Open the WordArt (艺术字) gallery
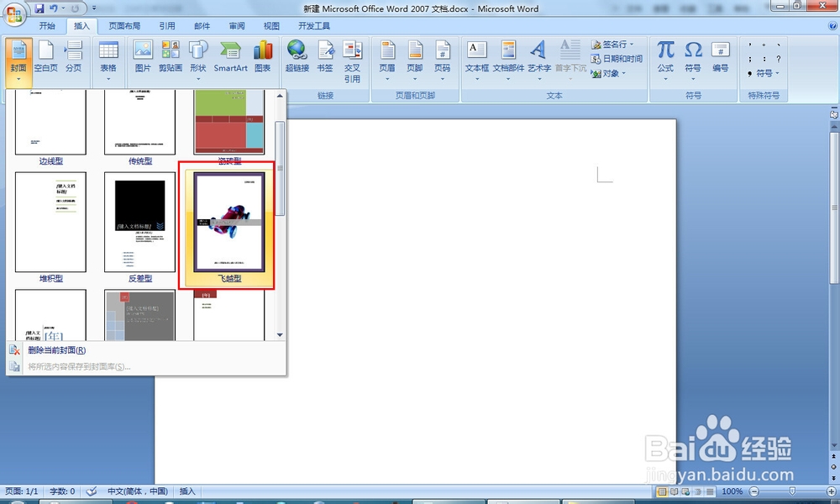Viewport: 840px width, 504px height. (539, 61)
